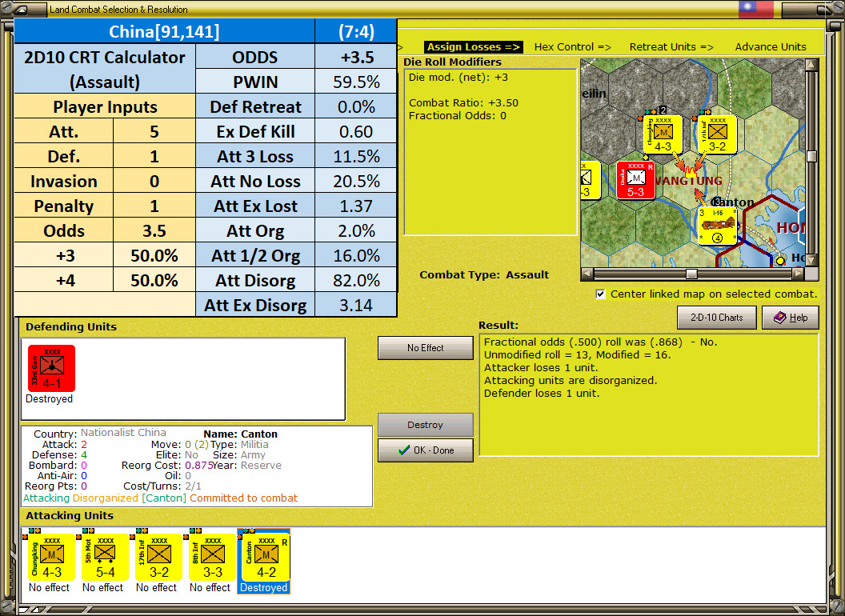This screenshot has width=845, height=616.
Task: Toggle Center linked map on selected combat
Action: [600, 294]
